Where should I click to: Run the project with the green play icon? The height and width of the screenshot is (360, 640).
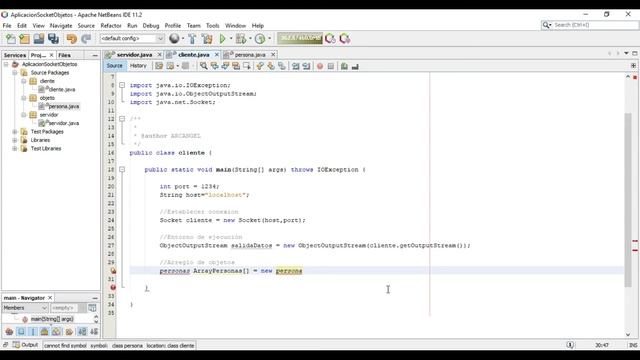pyautogui.click(x=222, y=39)
